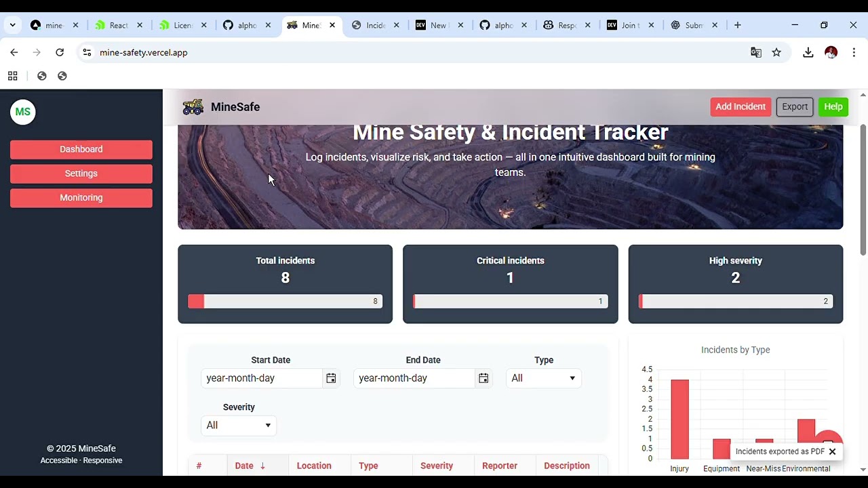Open the browser downloads icon
Viewport: 868px width, 488px height.
point(808,52)
